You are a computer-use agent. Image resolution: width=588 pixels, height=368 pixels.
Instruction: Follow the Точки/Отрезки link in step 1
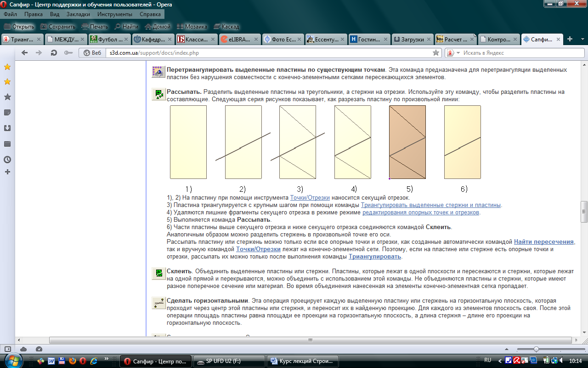(310, 198)
